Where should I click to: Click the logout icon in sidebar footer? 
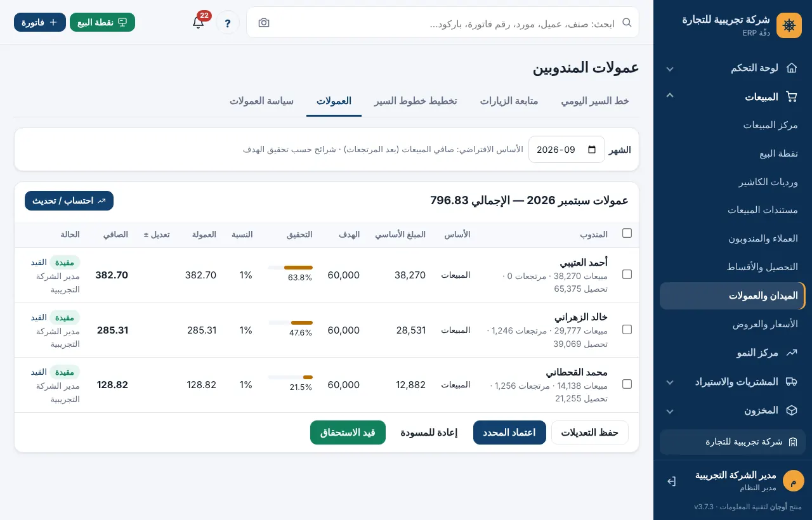[x=671, y=481]
